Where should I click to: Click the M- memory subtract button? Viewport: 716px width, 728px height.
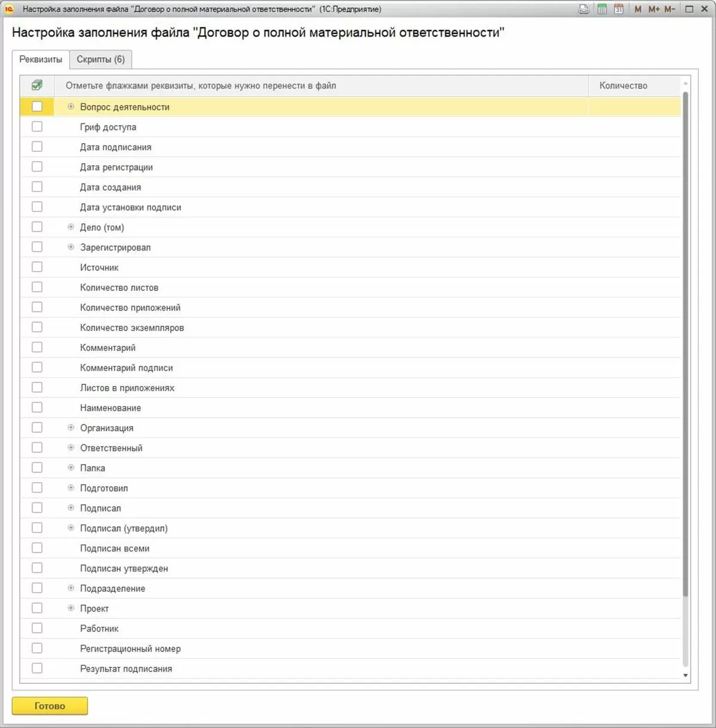click(x=670, y=9)
